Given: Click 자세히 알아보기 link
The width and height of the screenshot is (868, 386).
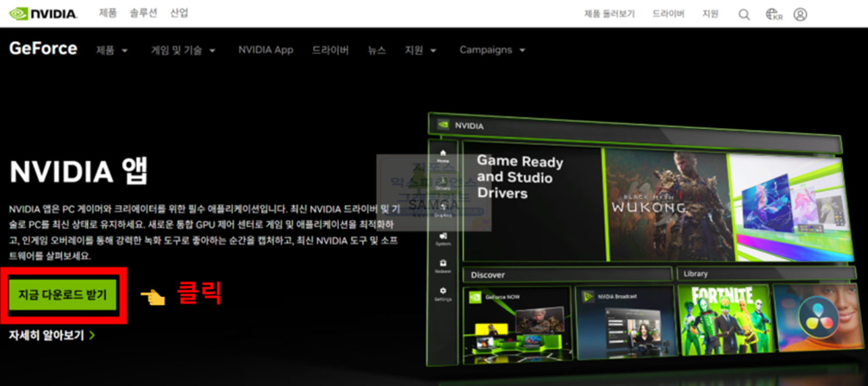Looking at the screenshot, I should click(x=52, y=335).
